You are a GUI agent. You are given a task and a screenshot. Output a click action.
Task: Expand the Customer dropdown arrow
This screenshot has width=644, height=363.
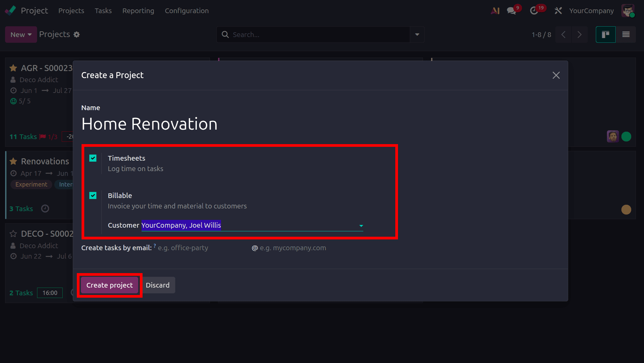[x=361, y=226]
